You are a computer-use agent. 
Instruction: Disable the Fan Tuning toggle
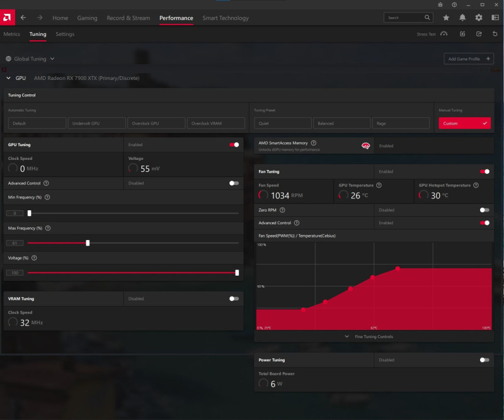click(484, 172)
